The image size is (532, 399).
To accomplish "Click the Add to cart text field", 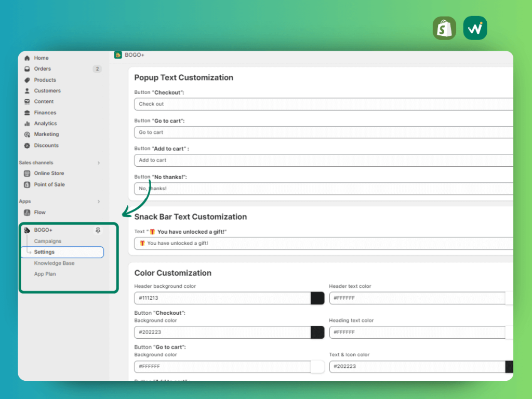I will (324, 160).
